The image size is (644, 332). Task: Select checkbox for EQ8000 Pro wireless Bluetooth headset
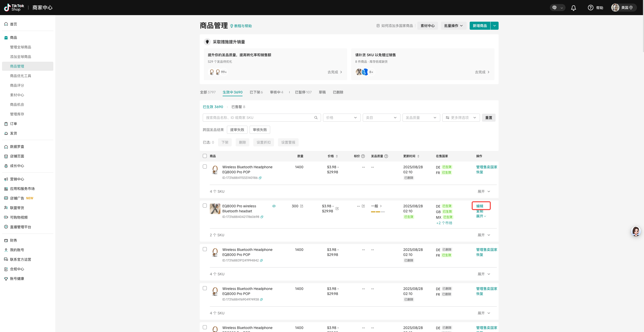pos(205,206)
